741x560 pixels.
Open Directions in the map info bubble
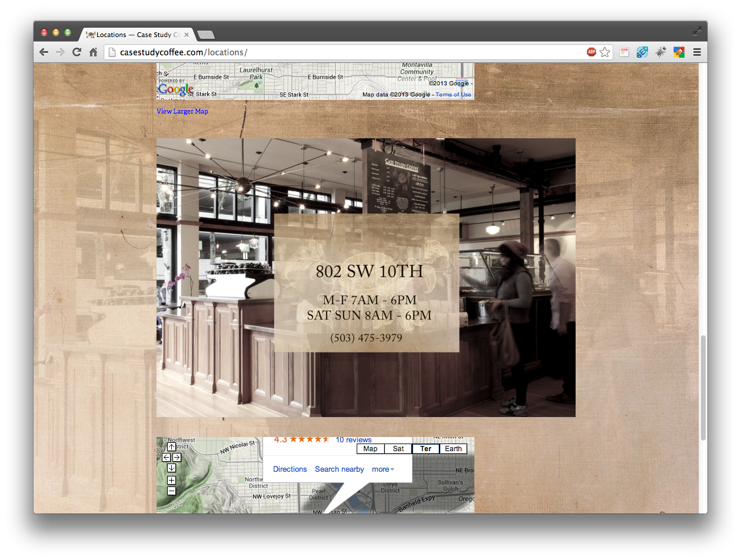[290, 469]
